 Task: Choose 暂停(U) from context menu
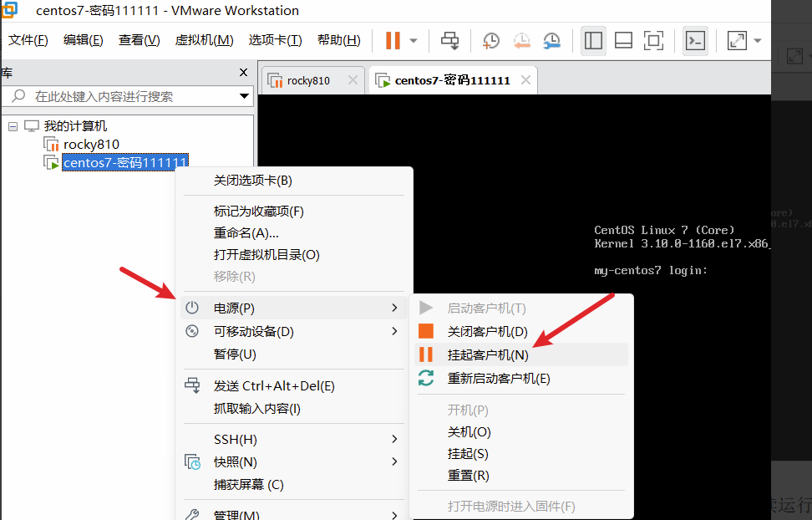tap(293, 354)
